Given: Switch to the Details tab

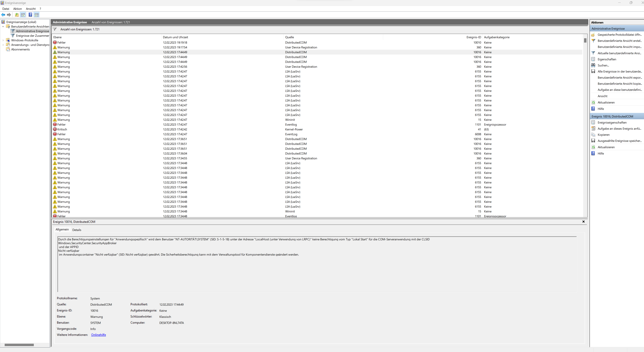Looking at the screenshot, I should (x=77, y=230).
